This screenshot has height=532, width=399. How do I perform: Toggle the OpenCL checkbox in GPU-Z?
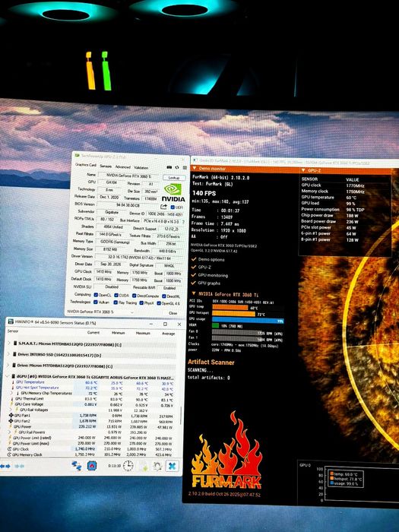pyautogui.click(x=96, y=295)
